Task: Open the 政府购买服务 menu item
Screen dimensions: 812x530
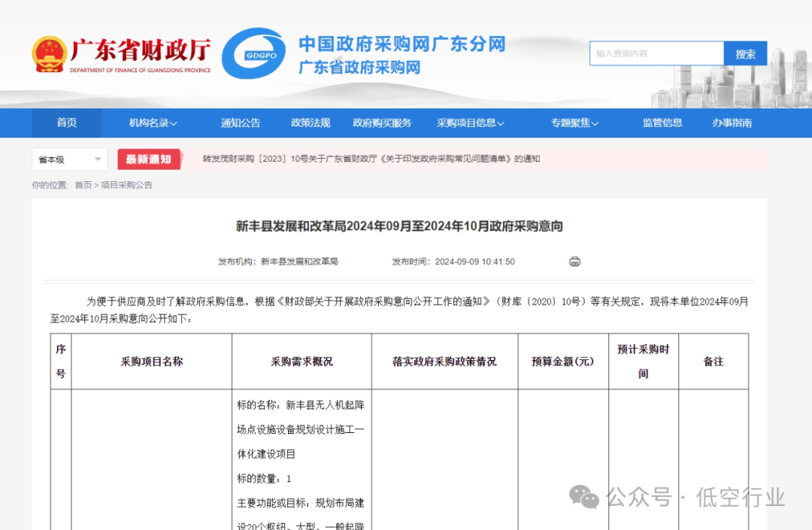Action: point(382,123)
